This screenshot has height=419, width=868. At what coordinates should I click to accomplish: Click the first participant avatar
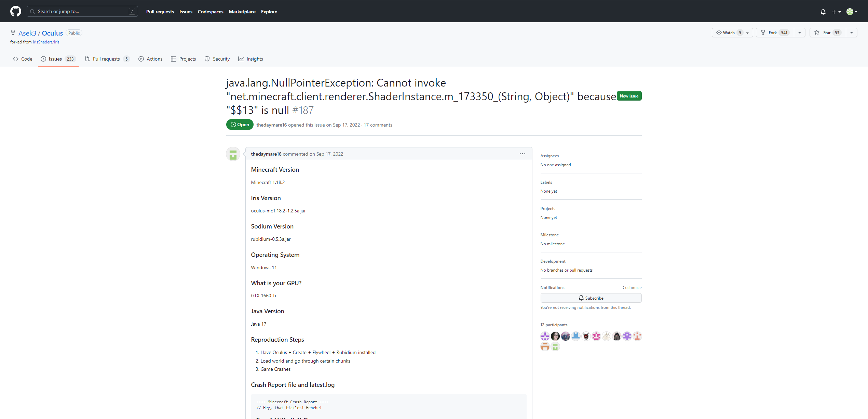(545, 336)
